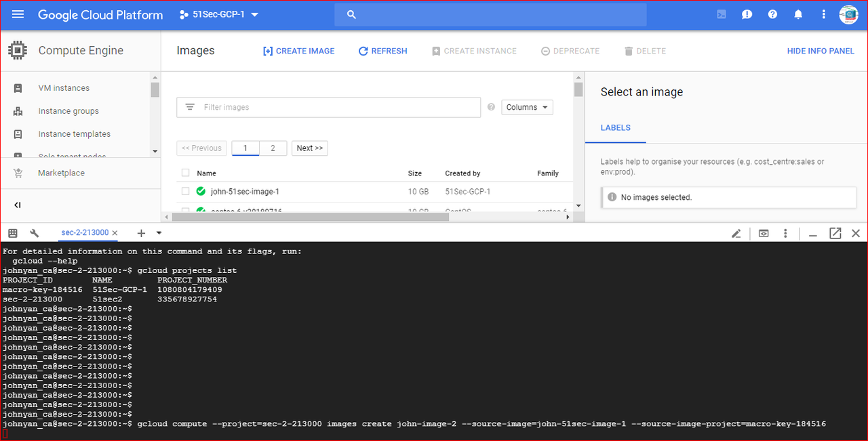Open the notifications bell
This screenshot has height=441, width=868.
(x=798, y=14)
